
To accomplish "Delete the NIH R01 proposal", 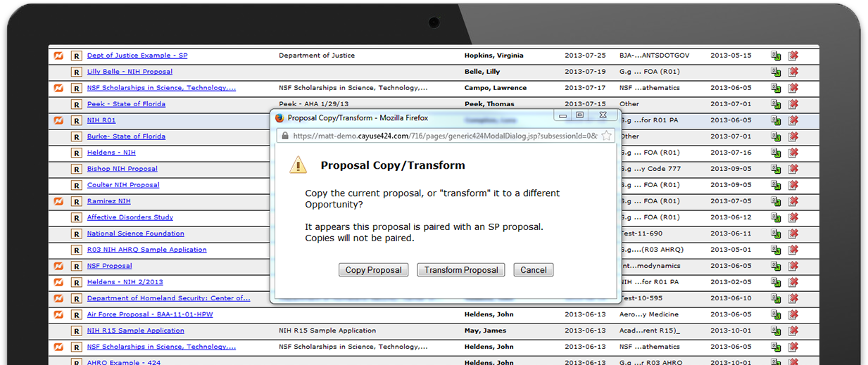I will click(793, 120).
